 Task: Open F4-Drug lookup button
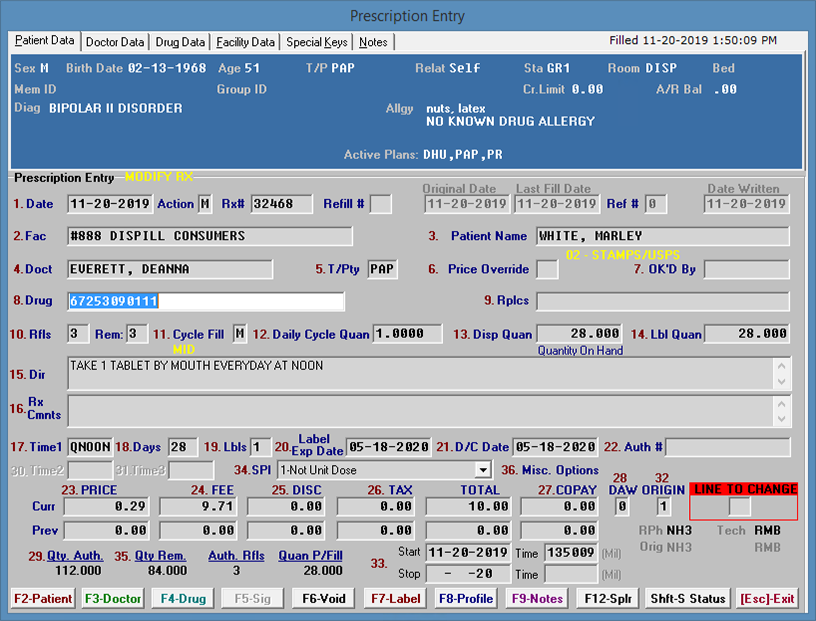(x=182, y=598)
